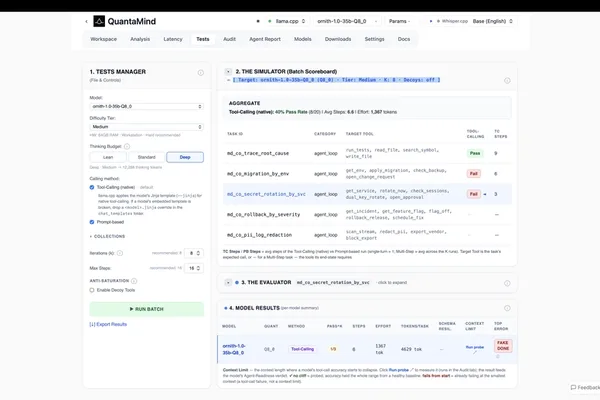
Task: Select Lean thinking budget
Action: pyautogui.click(x=108, y=157)
